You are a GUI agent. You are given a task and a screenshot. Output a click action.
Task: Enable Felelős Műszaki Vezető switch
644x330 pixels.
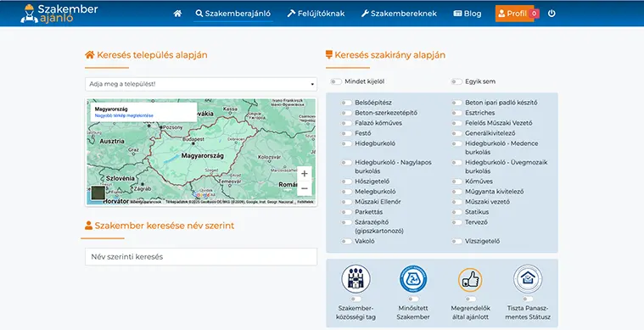tap(456, 123)
